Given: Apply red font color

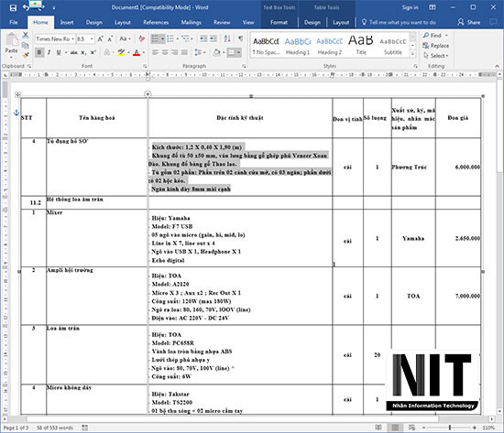Looking at the screenshot, I should pyautogui.click(x=137, y=52).
